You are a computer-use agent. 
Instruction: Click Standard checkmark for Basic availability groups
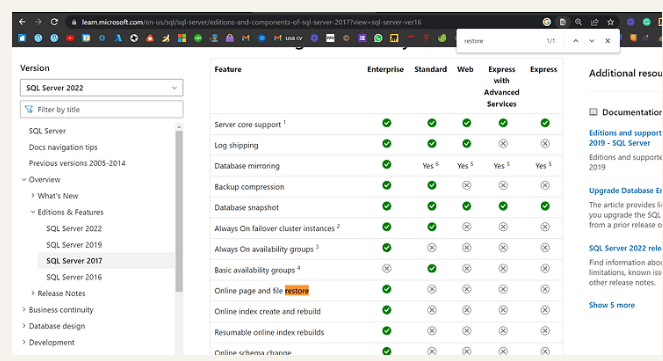[431, 268]
